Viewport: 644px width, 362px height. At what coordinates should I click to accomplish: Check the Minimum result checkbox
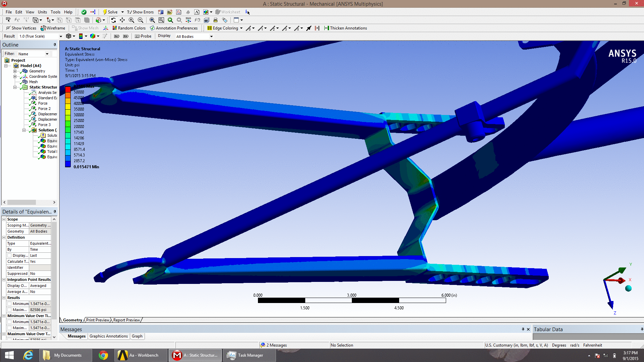click(x=9, y=304)
